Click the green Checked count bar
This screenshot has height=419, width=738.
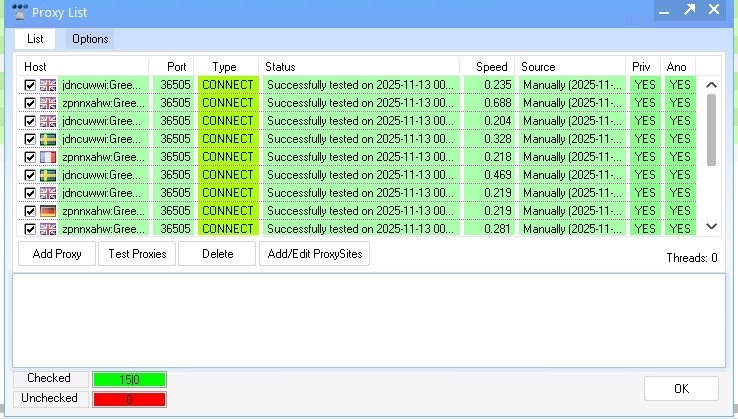129,379
